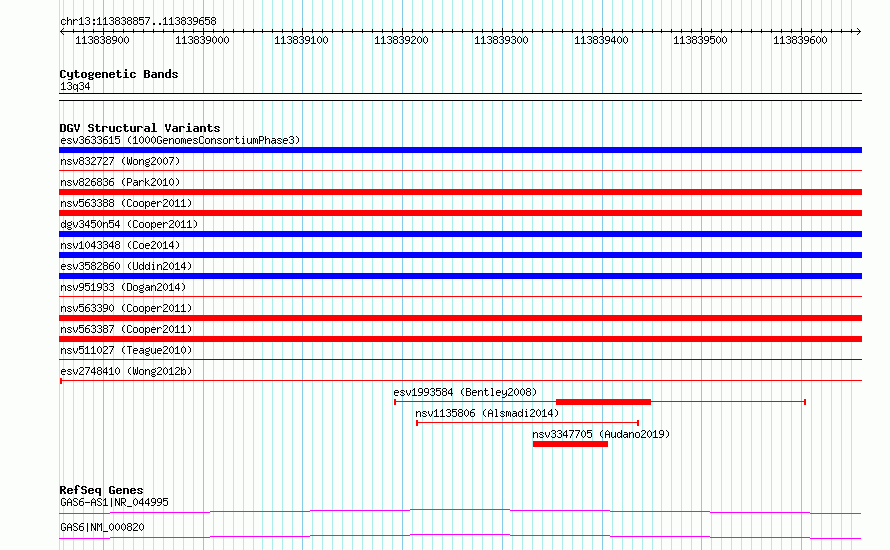Click the 13q34 cytogenetic band label
The width and height of the screenshot is (890, 550).
coord(75,86)
